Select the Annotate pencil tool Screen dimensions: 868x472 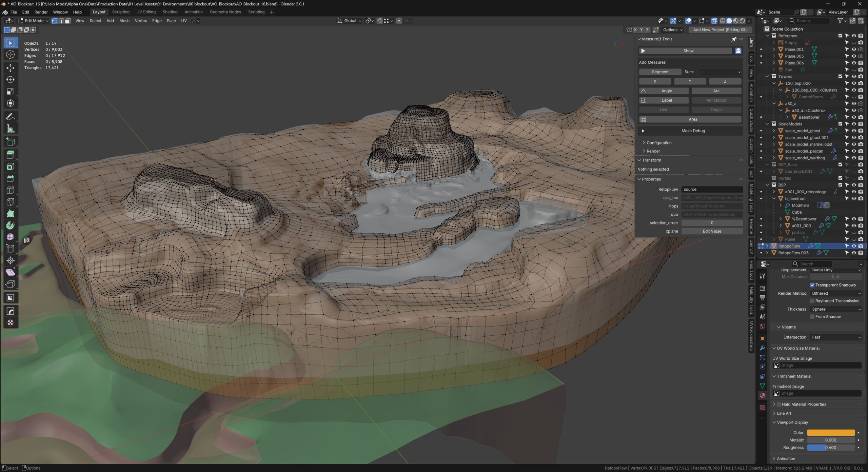(10, 117)
